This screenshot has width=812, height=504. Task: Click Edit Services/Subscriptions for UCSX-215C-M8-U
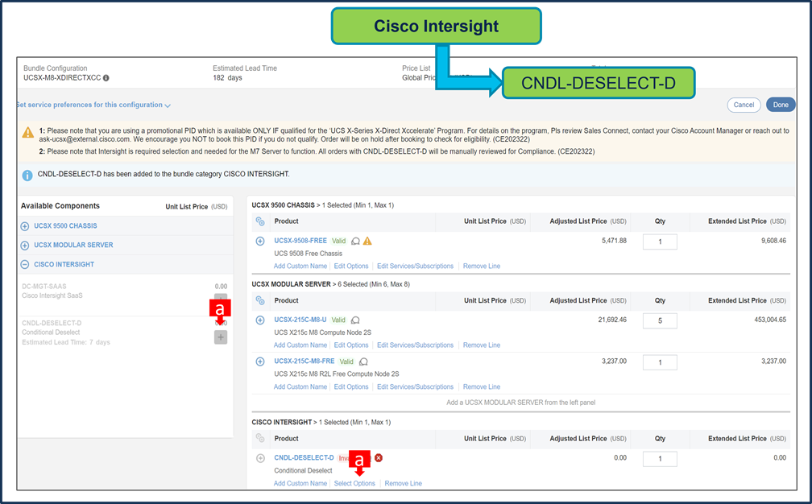(x=416, y=345)
